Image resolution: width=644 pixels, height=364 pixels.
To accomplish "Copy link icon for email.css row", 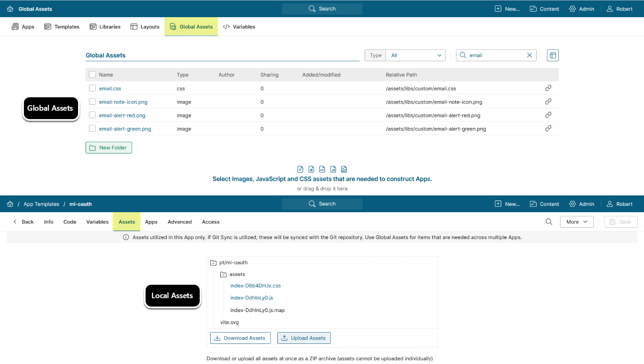I will click(548, 88).
